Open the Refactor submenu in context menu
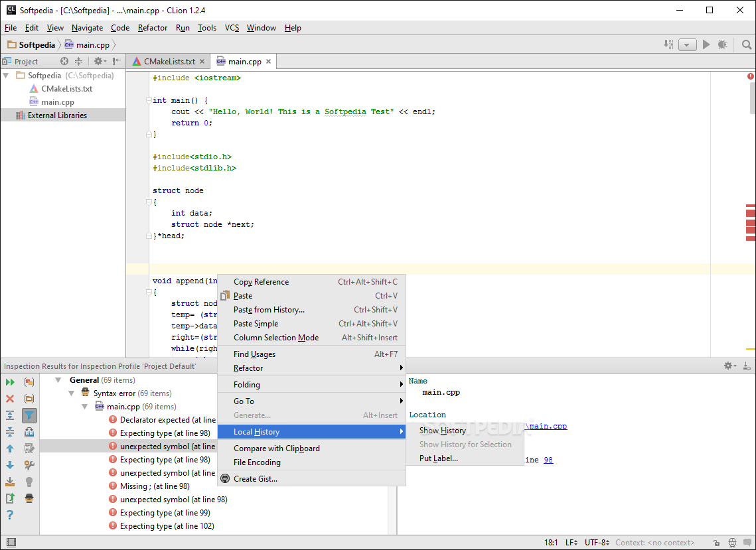Image resolution: width=756 pixels, height=550 pixels. click(311, 368)
